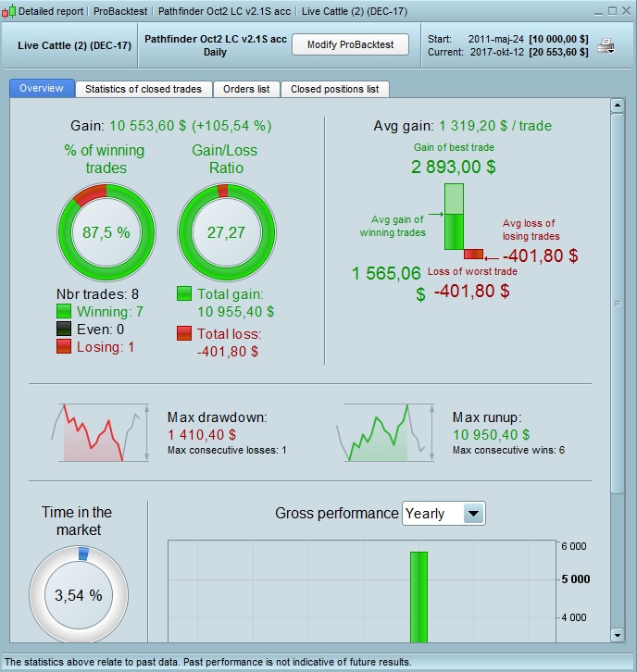Image resolution: width=637 pixels, height=672 pixels.
Task: Click the green Total gain legend square
Action: tap(184, 294)
